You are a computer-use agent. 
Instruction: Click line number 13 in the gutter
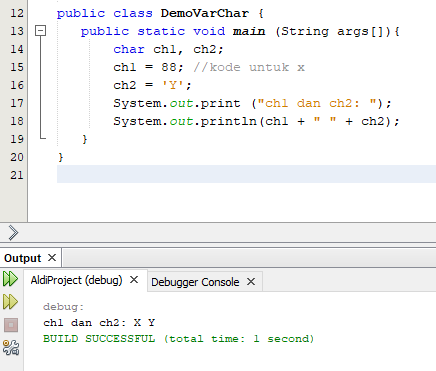tap(17, 31)
